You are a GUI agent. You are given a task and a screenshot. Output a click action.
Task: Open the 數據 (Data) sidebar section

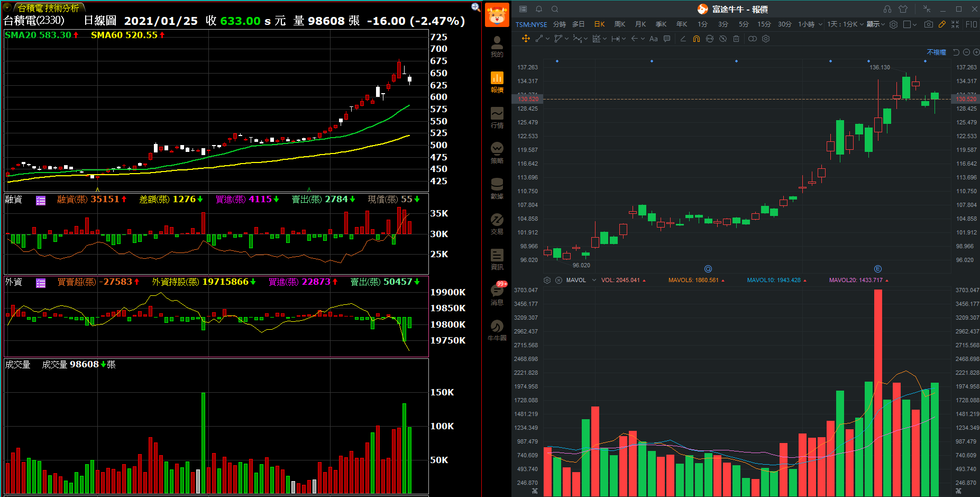point(497,188)
